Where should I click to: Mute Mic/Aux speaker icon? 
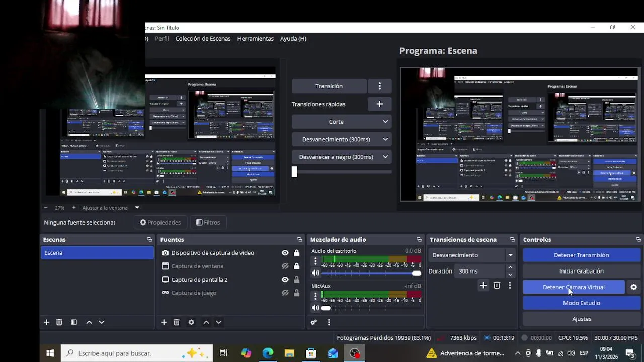tap(315, 308)
